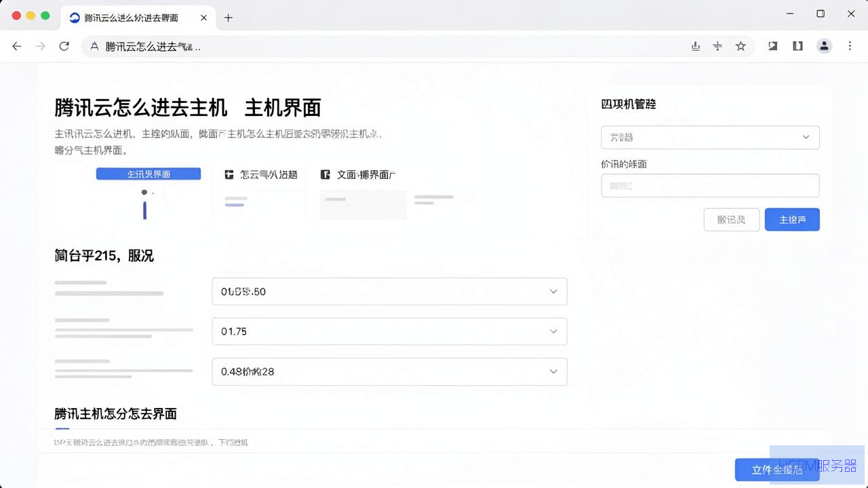Click the blue button in right panel
The width and height of the screenshot is (868, 488).
[x=792, y=220]
